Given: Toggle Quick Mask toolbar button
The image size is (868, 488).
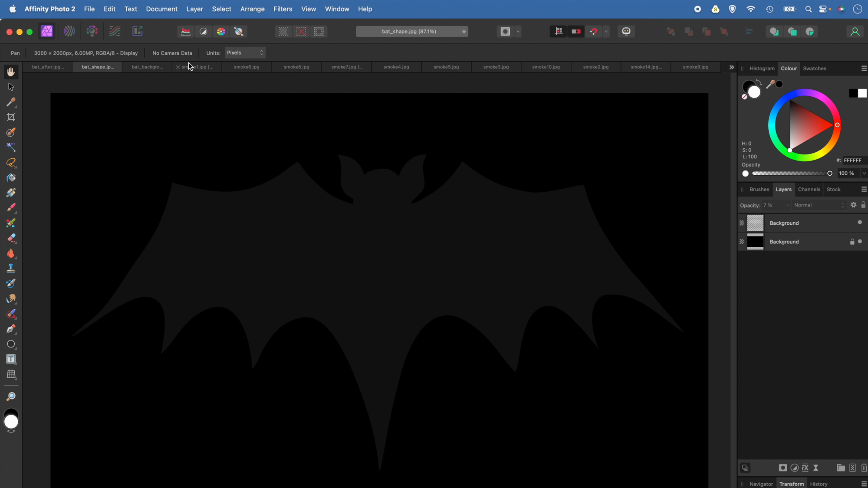Looking at the screenshot, I should tap(505, 32).
